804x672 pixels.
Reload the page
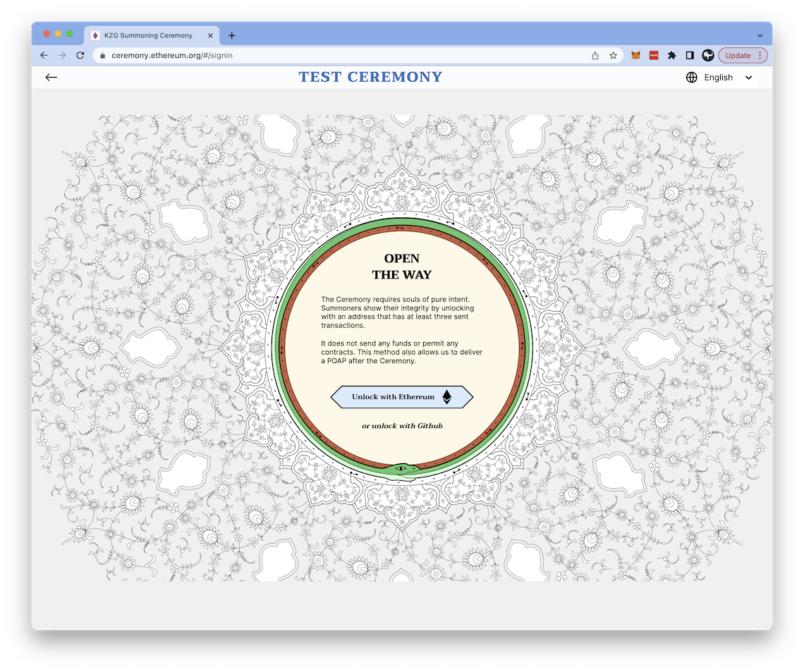[80, 55]
